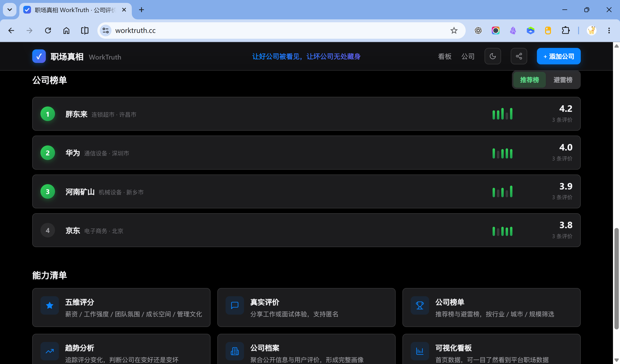Open the 公司 navigation link
620x364 pixels.
(x=468, y=57)
